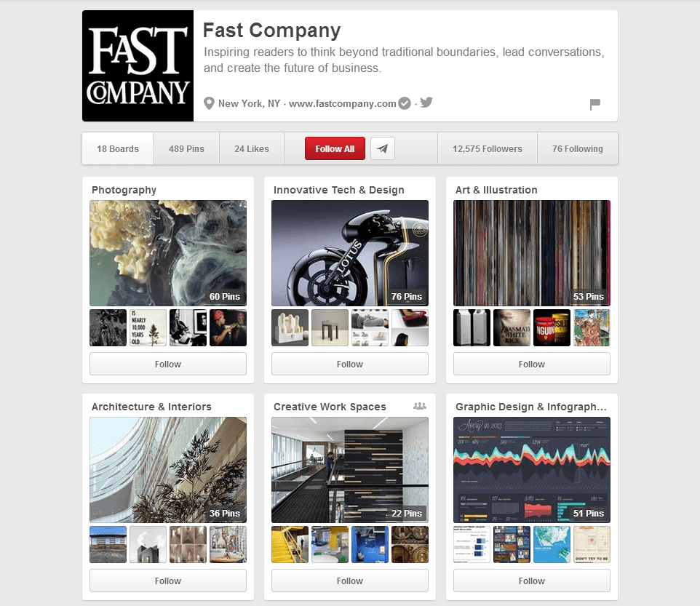
Task: Click the New York, NY location text
Action: [x=249, y=103]
